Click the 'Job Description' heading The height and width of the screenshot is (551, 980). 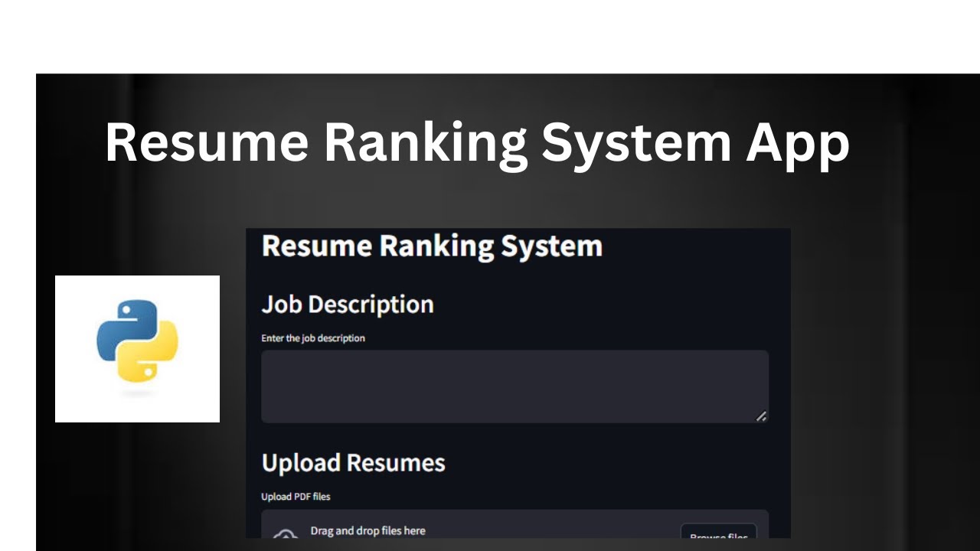point(348,305)
